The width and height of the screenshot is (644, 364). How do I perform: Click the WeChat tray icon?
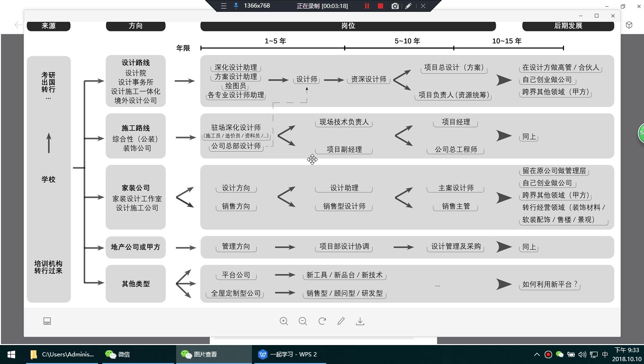point(560,354)
